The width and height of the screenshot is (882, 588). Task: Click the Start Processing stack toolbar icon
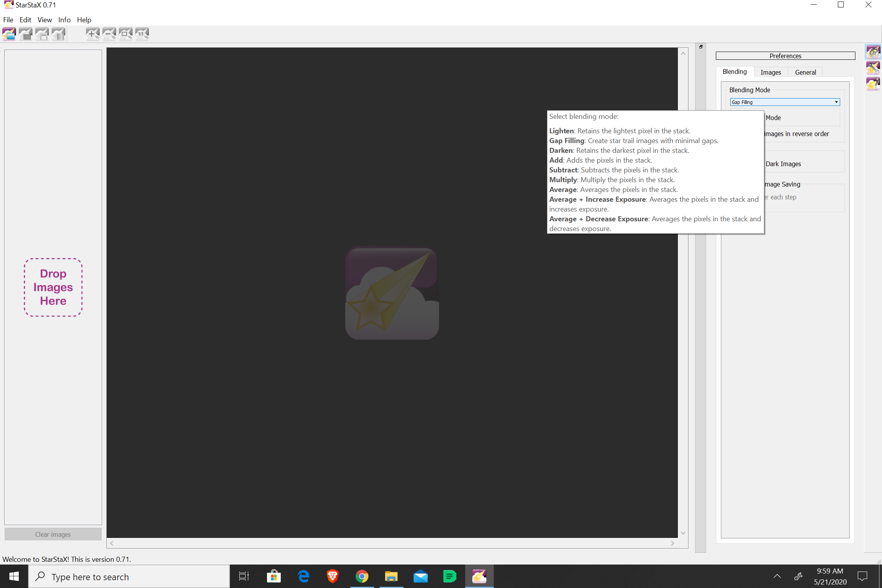pyautogui.click(x=59, y=34)
